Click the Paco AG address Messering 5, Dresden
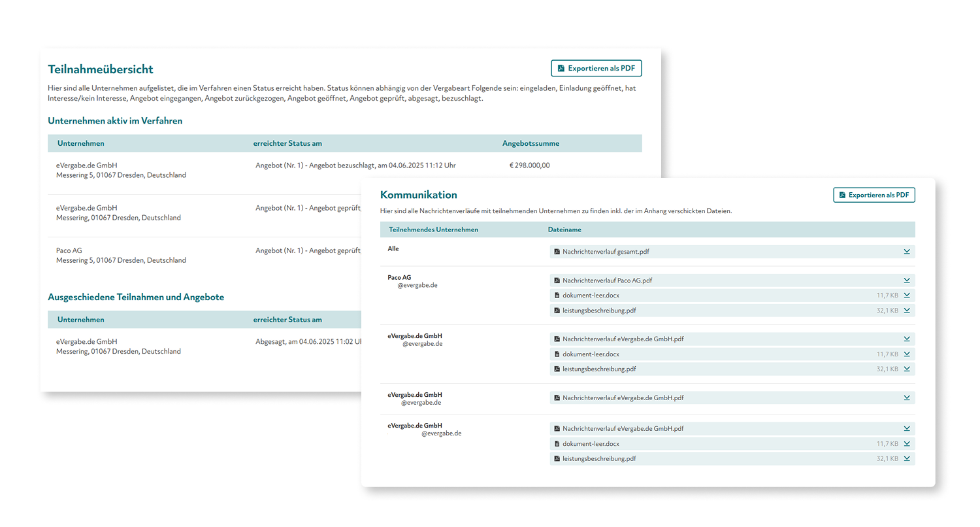The image size is (980, 527). tap(121, 260)
